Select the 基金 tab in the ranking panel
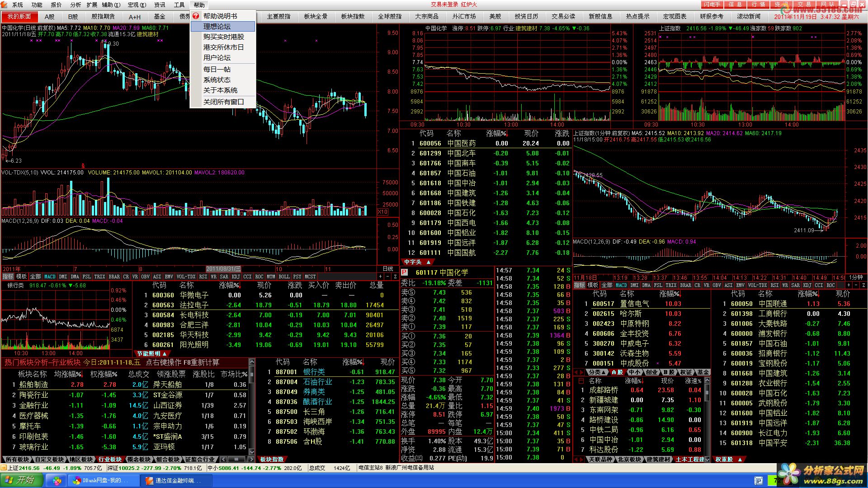This screenshot has width=868, height=488. 703,372
